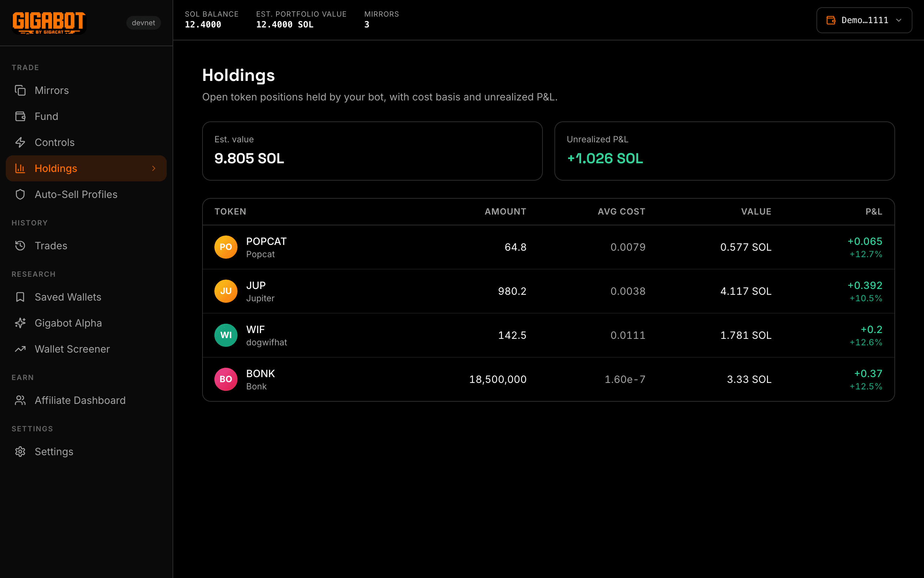Click the orange wallet icon beside Demo…1111

pos(831,20)
